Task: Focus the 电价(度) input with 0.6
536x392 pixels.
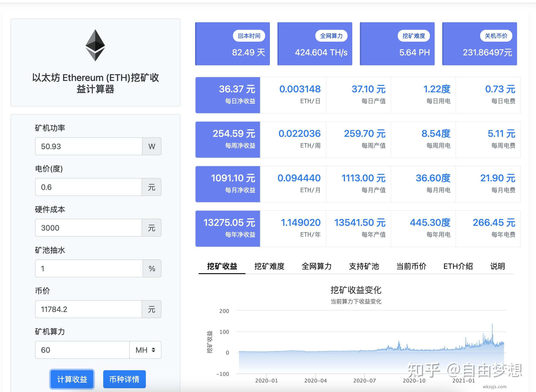Action: 89,187
